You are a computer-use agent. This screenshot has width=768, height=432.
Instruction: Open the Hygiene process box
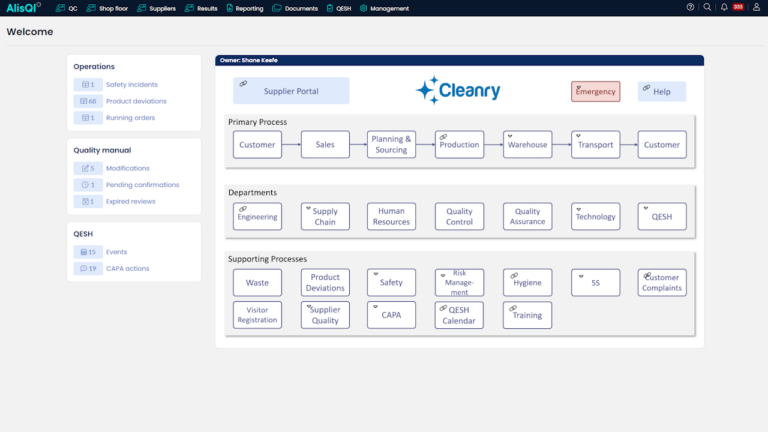coord(528,283)
